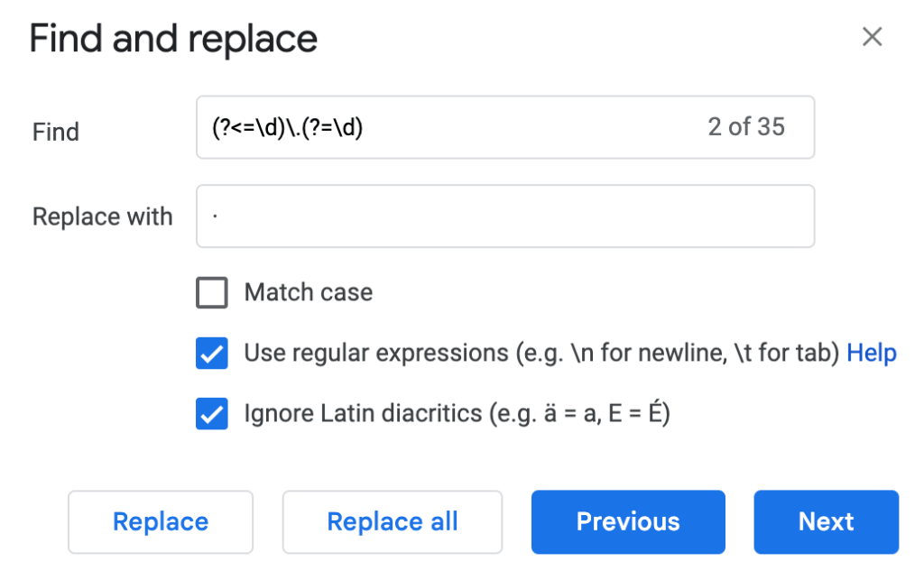Go to the Previous match

tap(628, 521)
